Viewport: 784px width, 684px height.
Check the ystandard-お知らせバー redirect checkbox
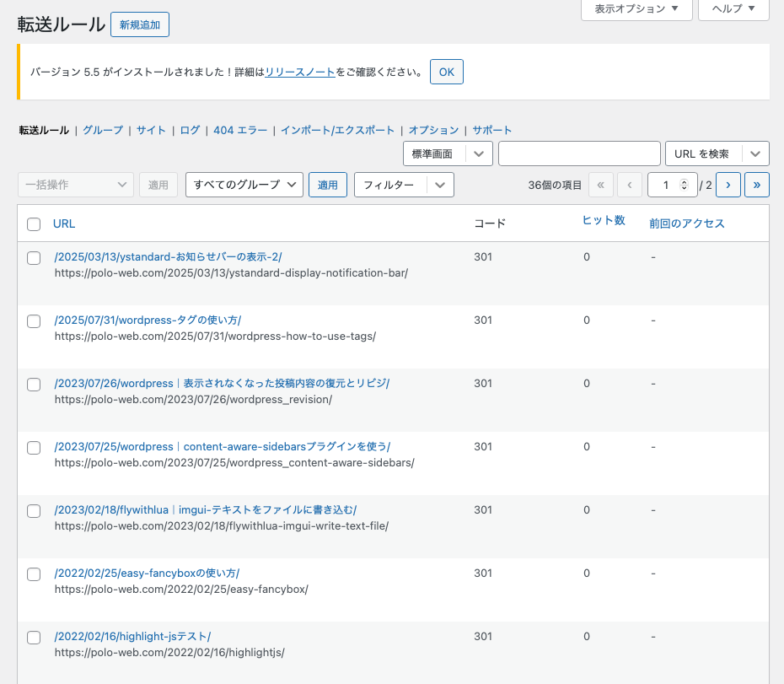tap(34, 258)
